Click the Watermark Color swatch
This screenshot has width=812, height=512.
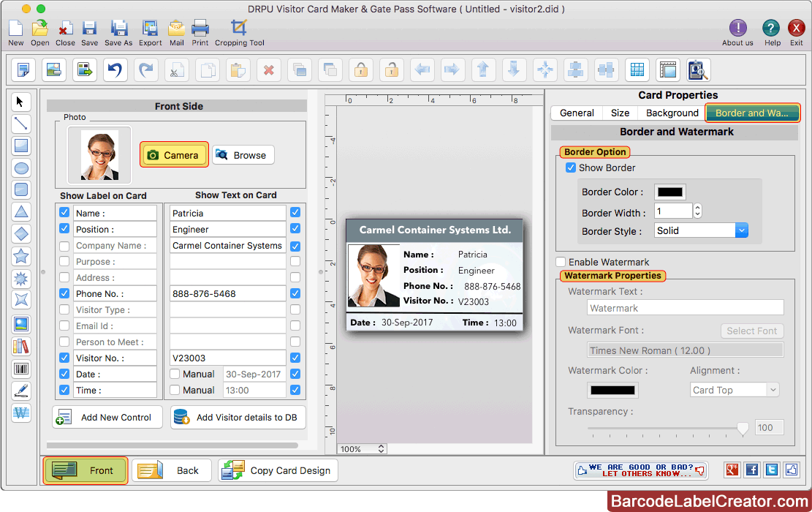click(612, 391)
